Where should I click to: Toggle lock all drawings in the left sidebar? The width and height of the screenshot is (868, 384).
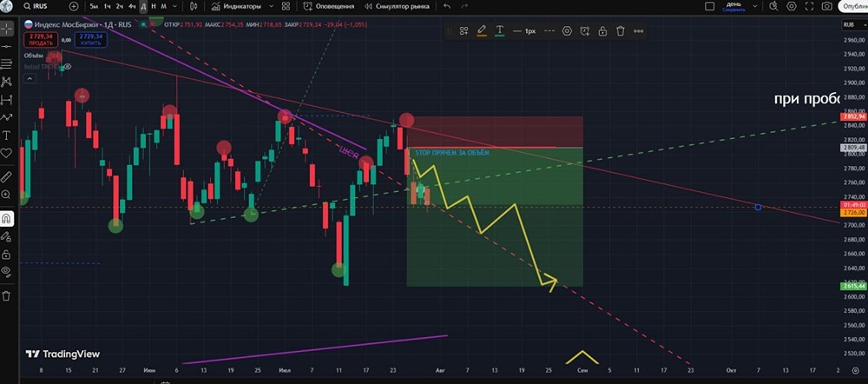(7, 255)
